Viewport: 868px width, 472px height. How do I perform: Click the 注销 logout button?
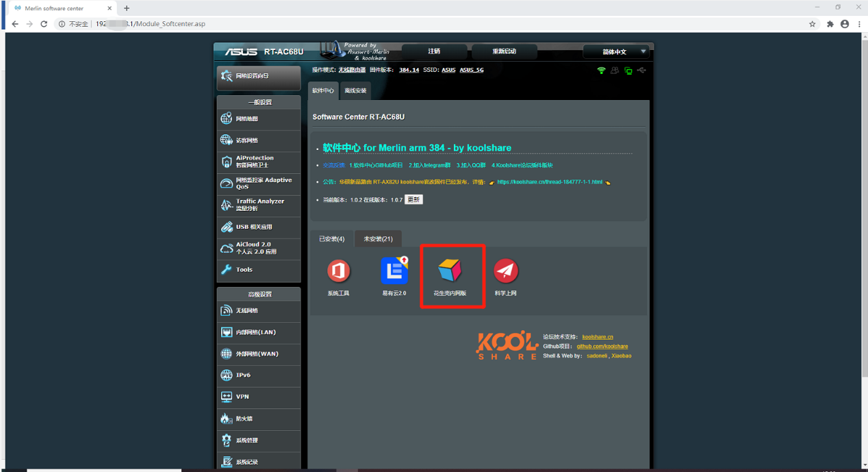(434, 51)
